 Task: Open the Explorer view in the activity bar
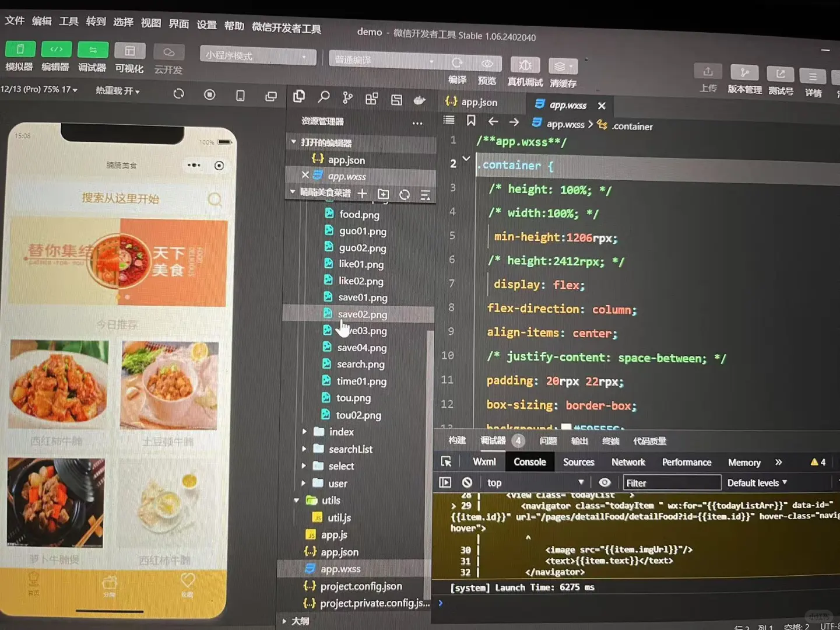(299, 96)
